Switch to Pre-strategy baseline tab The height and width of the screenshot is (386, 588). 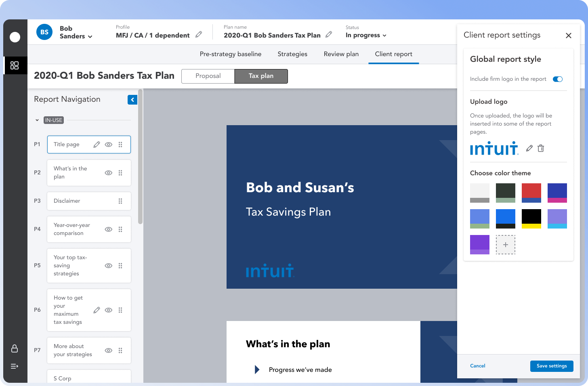point(231,54)
